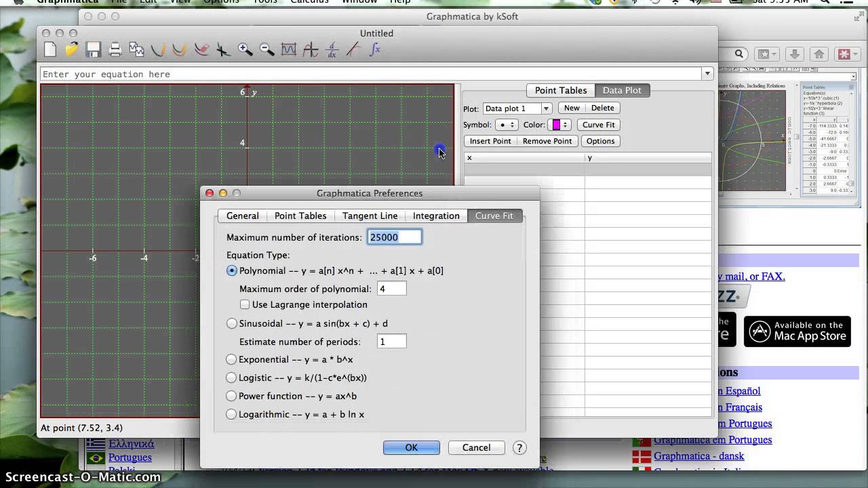Enable Use Lagrange interpolation checkbox
Viewport: 868px width, 488px height.
coord(245,304)
